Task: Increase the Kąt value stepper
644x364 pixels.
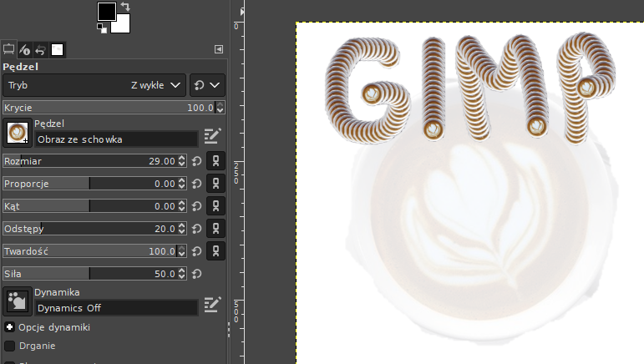Action: (182, 203)
